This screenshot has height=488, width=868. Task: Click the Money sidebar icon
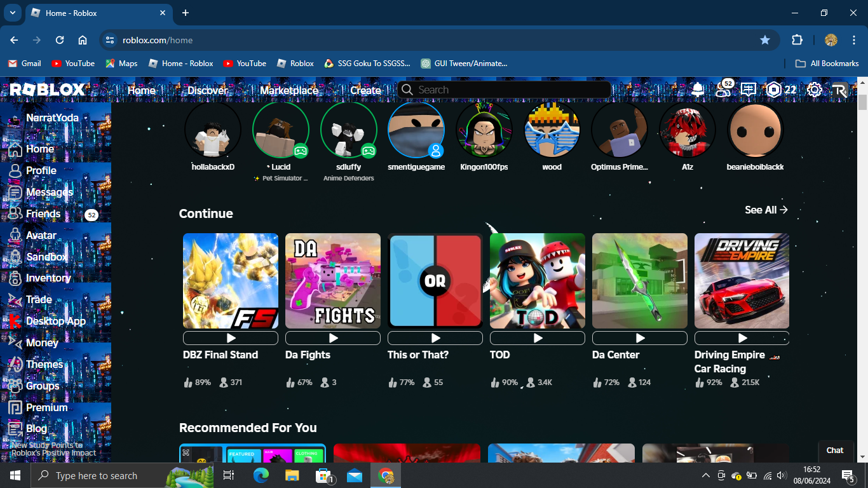point(15,343)
